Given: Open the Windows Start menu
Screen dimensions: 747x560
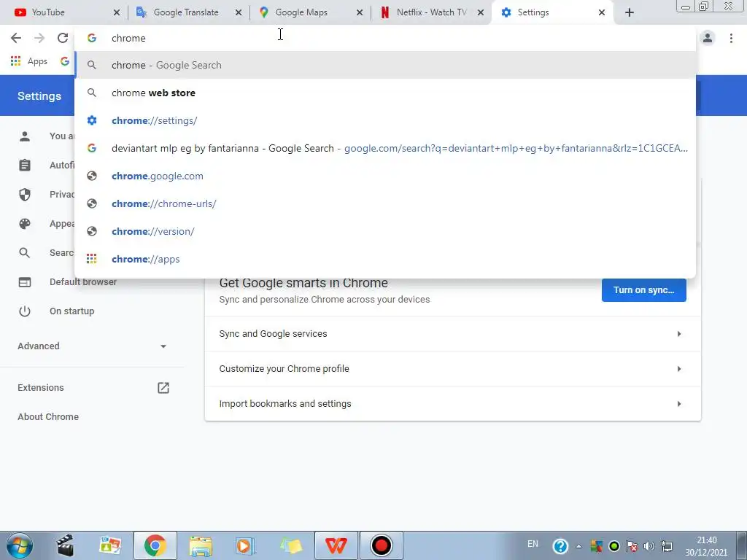Looking at the screenshot, I should click(x=20, y=545).
